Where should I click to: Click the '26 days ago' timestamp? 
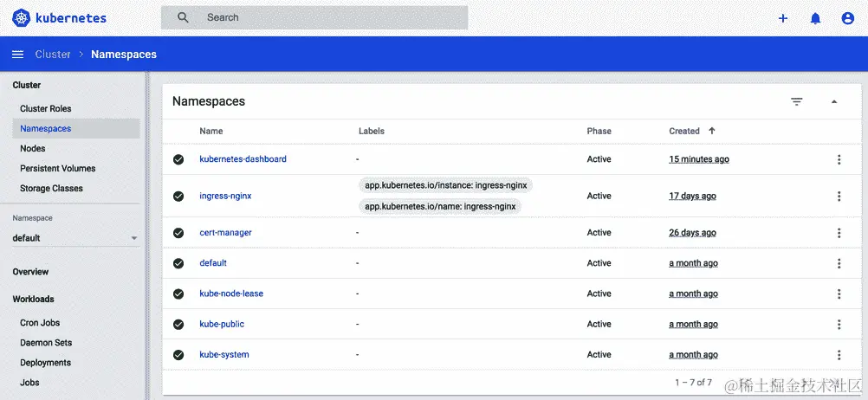coord(692,233)
